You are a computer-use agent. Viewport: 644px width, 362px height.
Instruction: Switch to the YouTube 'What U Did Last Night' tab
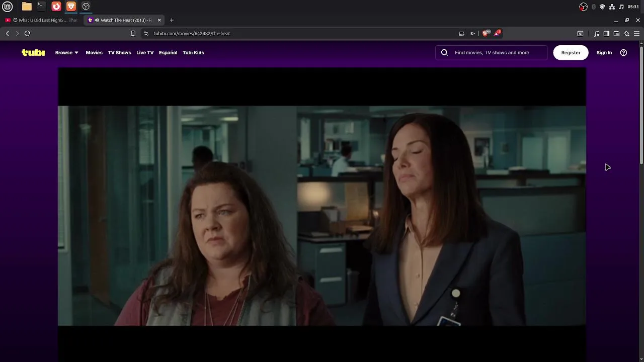pyautogui.click(x=42, y=20)
